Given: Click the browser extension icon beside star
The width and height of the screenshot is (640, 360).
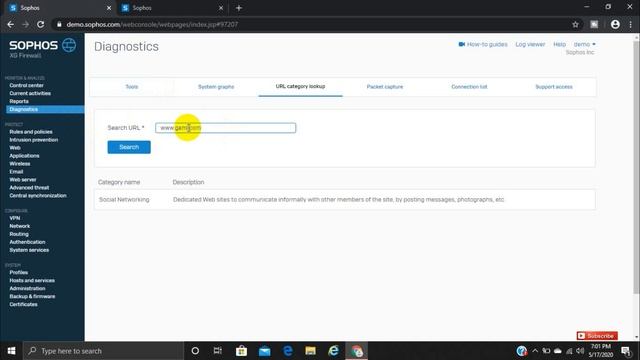Looking at the screenshot, I should point(594,24).
